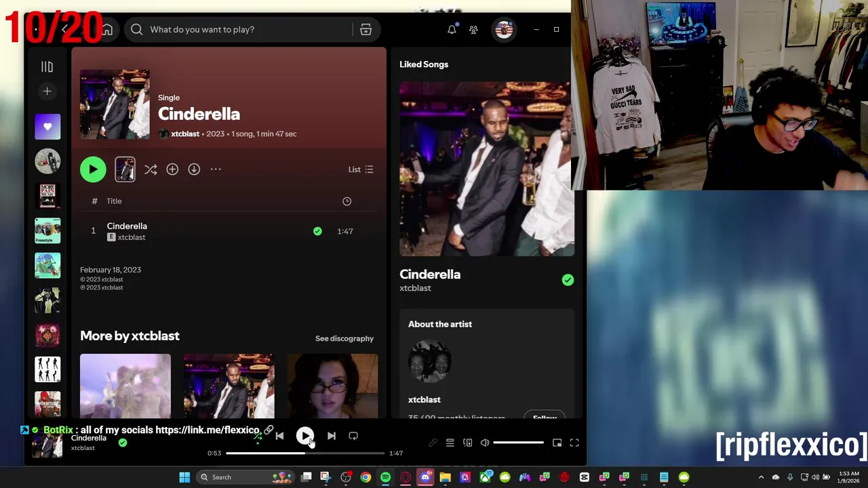The height and width of the screenshot is (488, 868).
Task: Open Connect to a device
Action: coord(467,443)
